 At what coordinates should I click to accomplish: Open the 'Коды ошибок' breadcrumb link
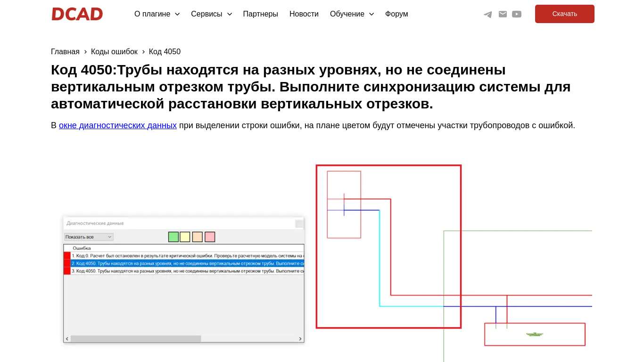114,52
